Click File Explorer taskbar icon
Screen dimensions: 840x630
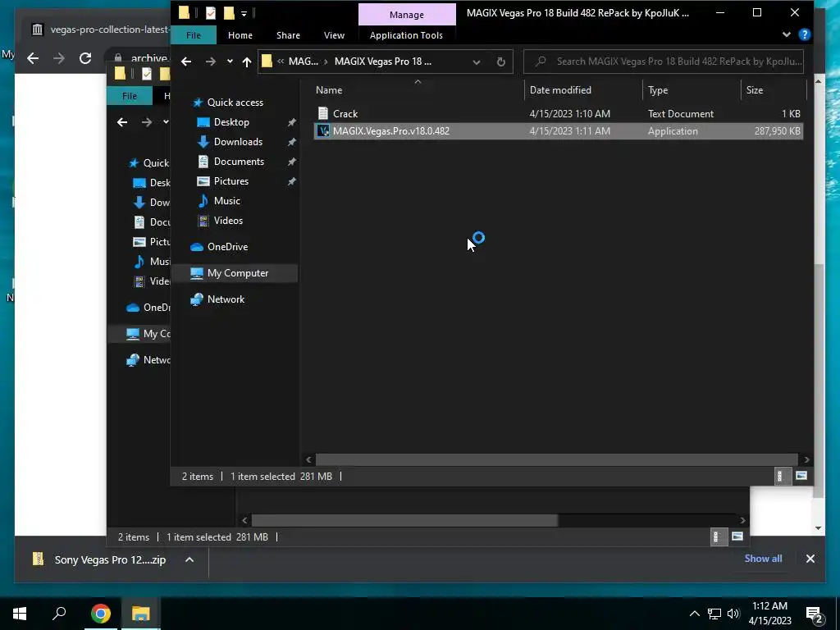(141, 614)
